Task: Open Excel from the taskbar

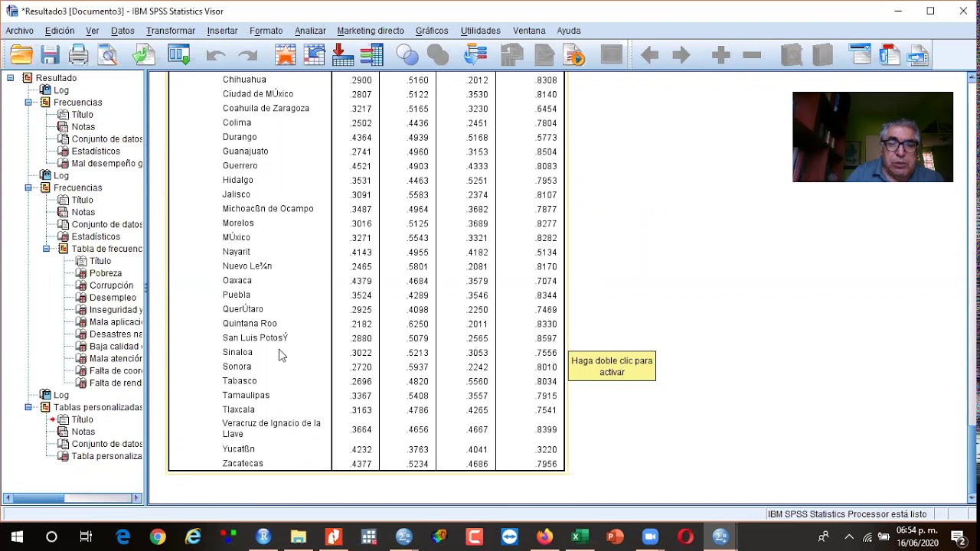Action: [580, 537]
